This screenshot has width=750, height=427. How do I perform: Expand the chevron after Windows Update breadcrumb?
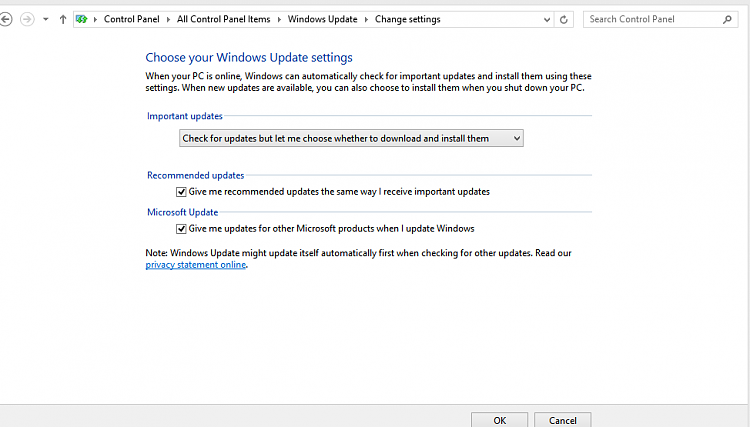(x=366, y=20)
